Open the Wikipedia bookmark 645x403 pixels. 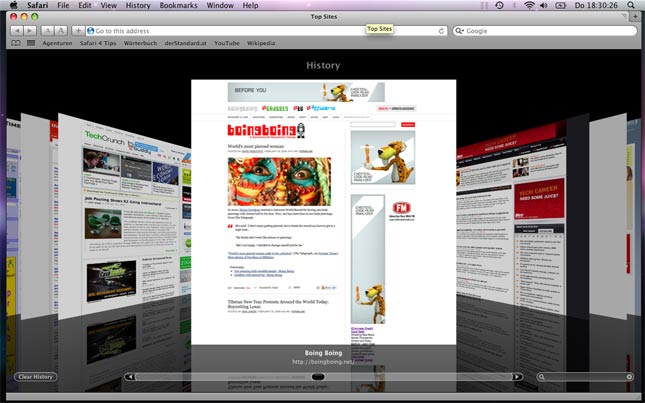coord(261,43)
